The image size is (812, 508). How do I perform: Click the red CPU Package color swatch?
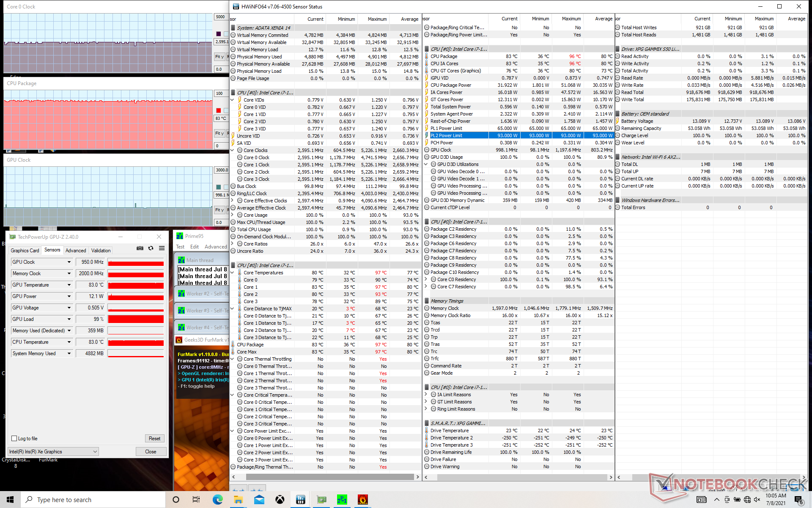click(x=218, y=110)
